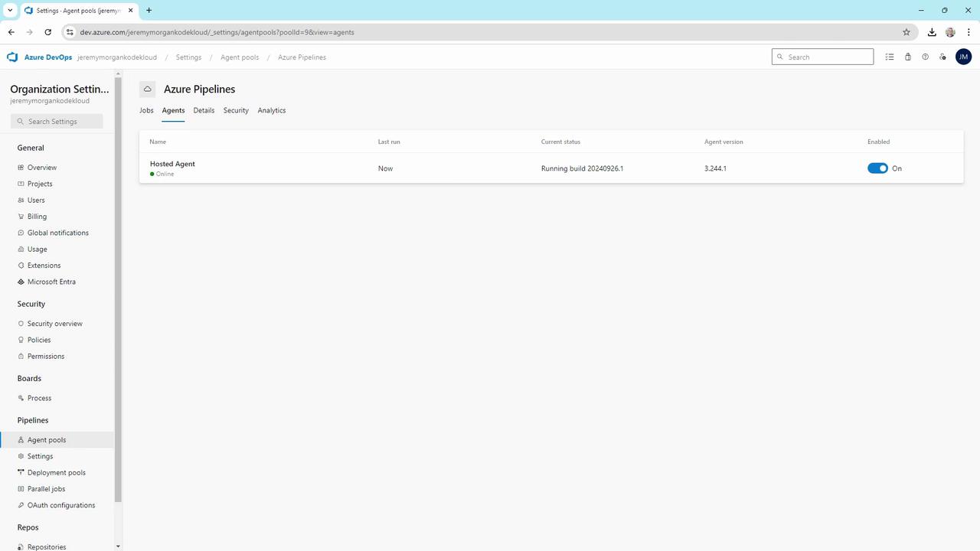
Task: Click the Azure DevOps header link
Action: tap(48, 57)
